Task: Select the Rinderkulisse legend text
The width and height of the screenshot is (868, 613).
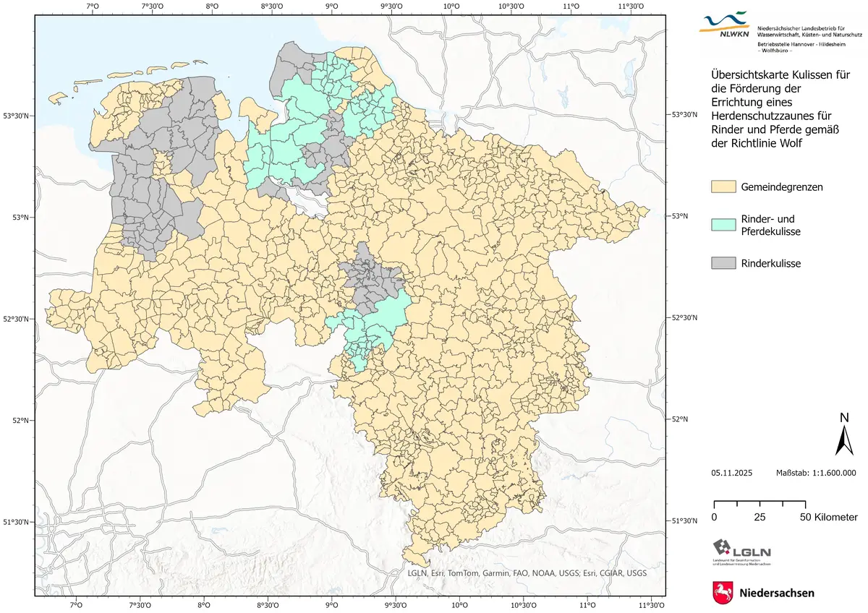Action: (x=770, y=264)
